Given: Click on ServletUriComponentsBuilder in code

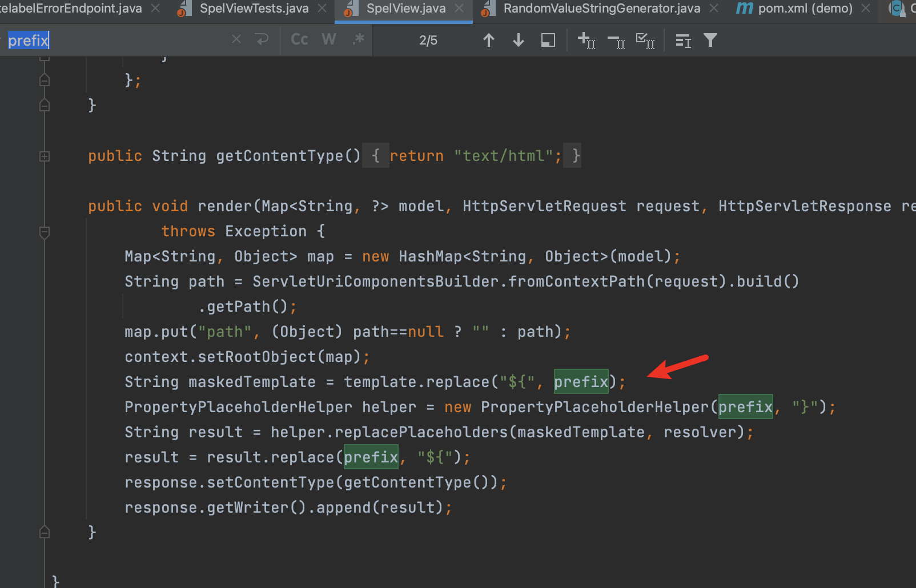Looking at the screenshot, I should [376, 281].
